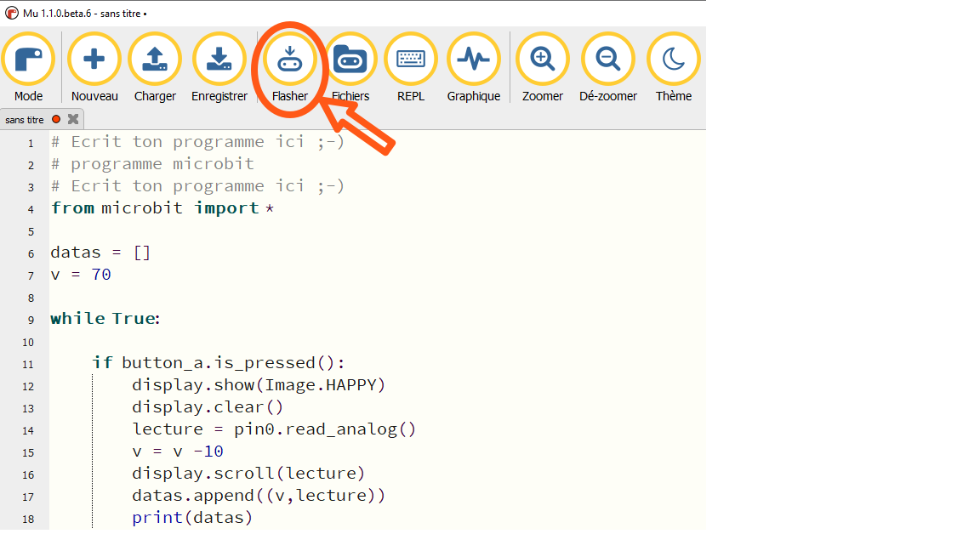Place cursor on 'v = 70' line
The image size is (980, 551).
click(x=81, y=275)
